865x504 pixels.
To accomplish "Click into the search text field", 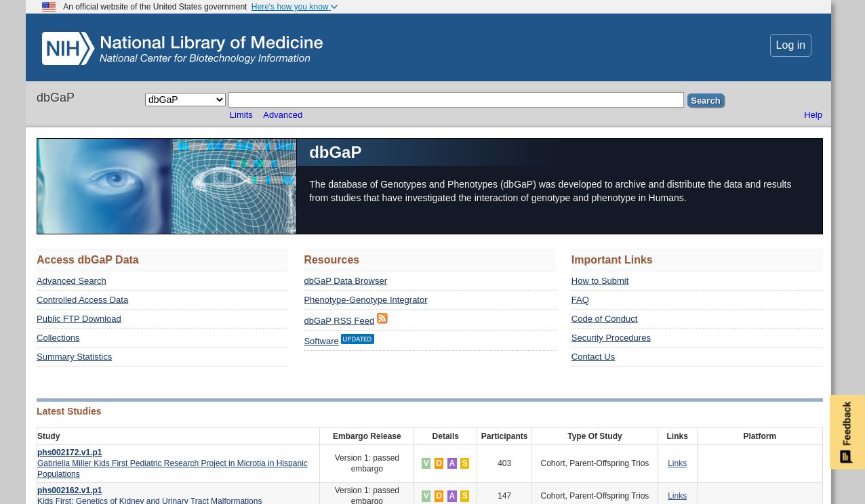I will pos(456,100).
